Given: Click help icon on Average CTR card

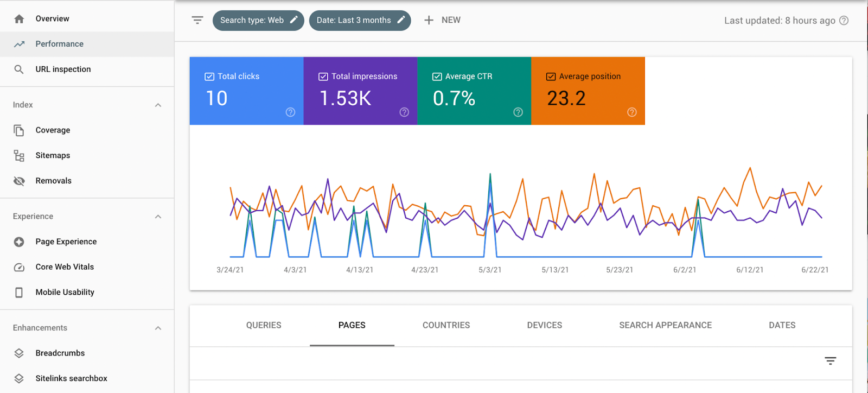Looking at the screenshot, I should click(518, 112).
